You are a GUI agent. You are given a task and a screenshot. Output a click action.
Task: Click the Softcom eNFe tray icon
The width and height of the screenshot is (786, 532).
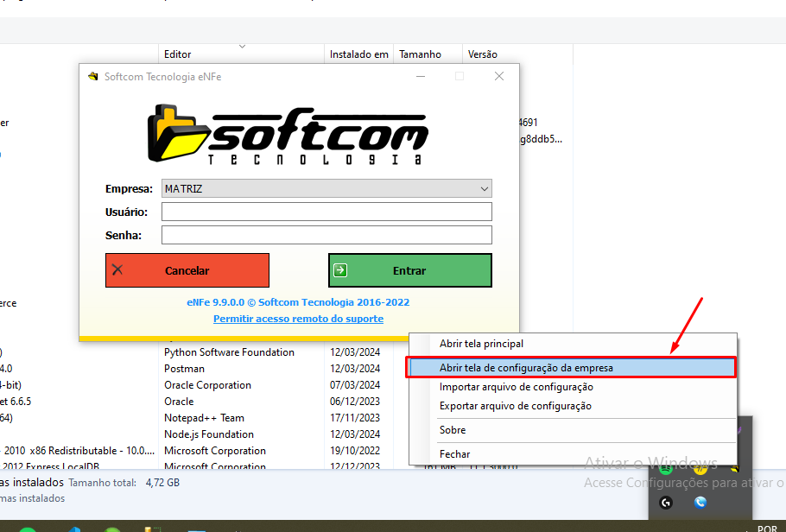(733, 469)
